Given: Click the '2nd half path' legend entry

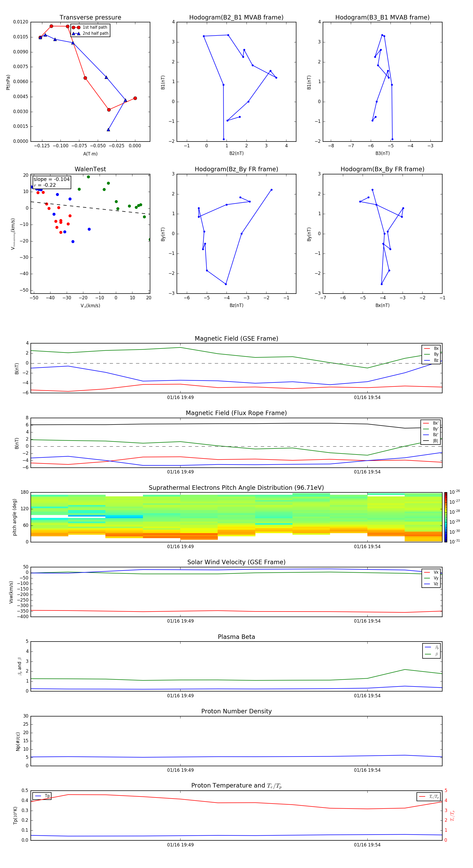Looking at the screenshot, I should tap(90, 33).
